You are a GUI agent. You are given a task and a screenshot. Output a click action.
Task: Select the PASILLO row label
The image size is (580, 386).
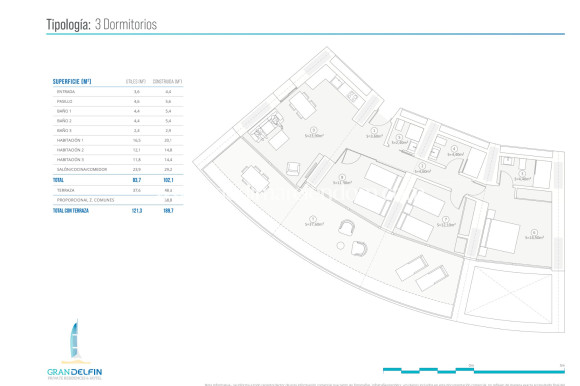click(64, 101)
